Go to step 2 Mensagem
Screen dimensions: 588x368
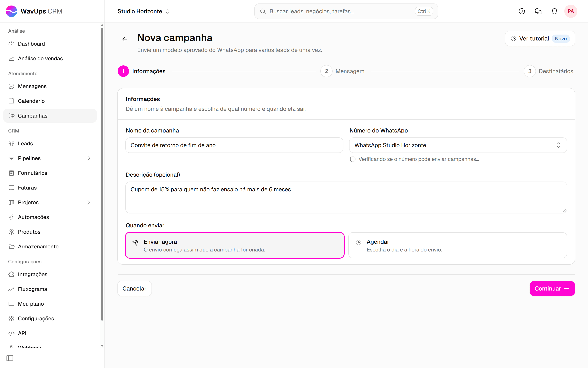[x=342, y=71]
